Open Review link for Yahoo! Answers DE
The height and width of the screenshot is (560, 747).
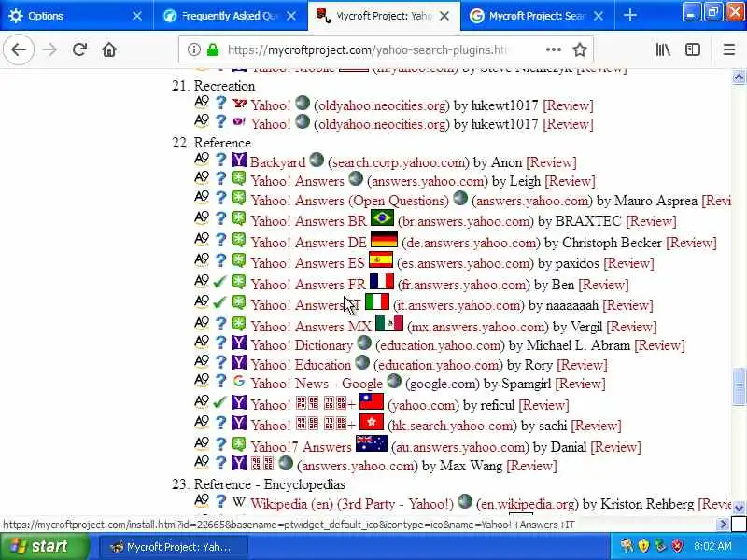pyautogui.click(x=691, y=243)
